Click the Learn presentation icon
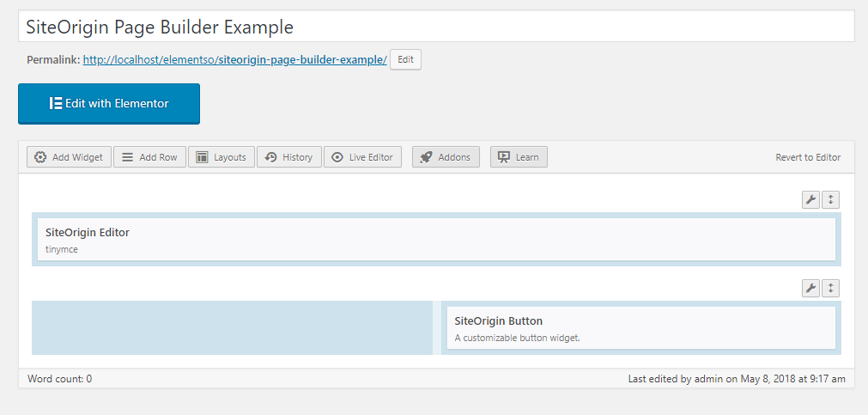 503,156
